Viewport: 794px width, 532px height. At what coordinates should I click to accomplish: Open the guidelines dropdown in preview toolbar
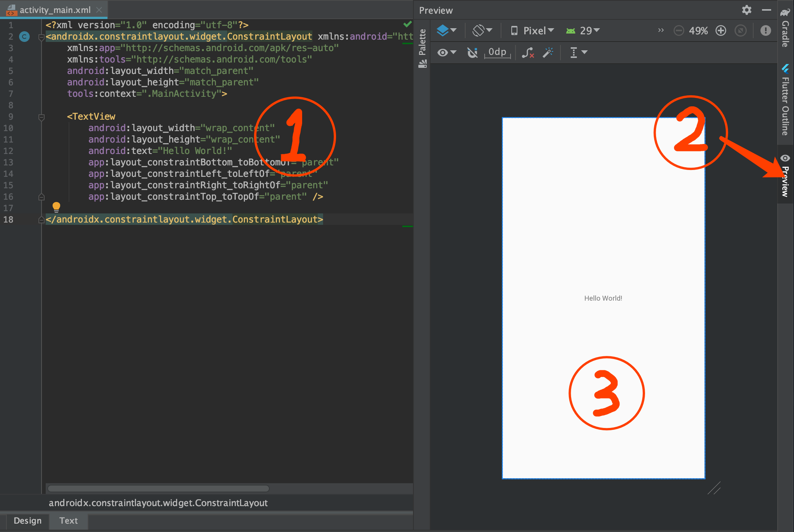tap(578, 52)
